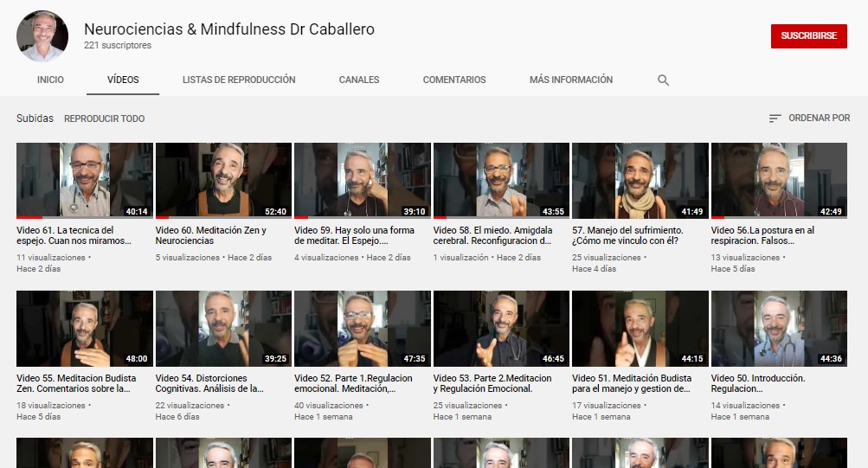Open title Video 52. Parte 1. Regulacion emocional
This screenshot has width=868, height=468.
coord(353,383)
